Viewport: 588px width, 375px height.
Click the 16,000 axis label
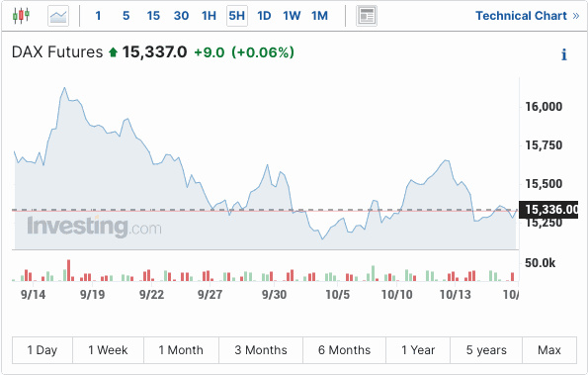click(544, 107)
